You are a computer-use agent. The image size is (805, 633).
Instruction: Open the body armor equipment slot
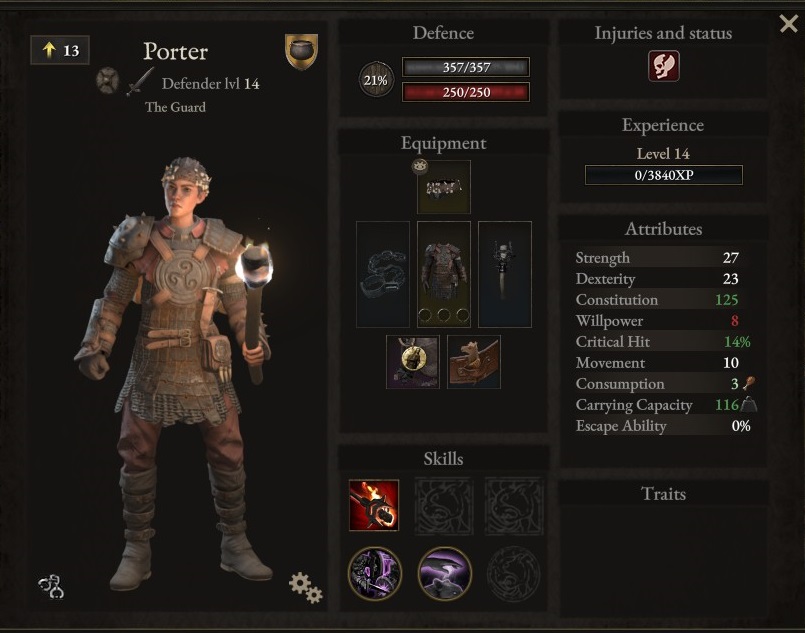coord(444,275)
